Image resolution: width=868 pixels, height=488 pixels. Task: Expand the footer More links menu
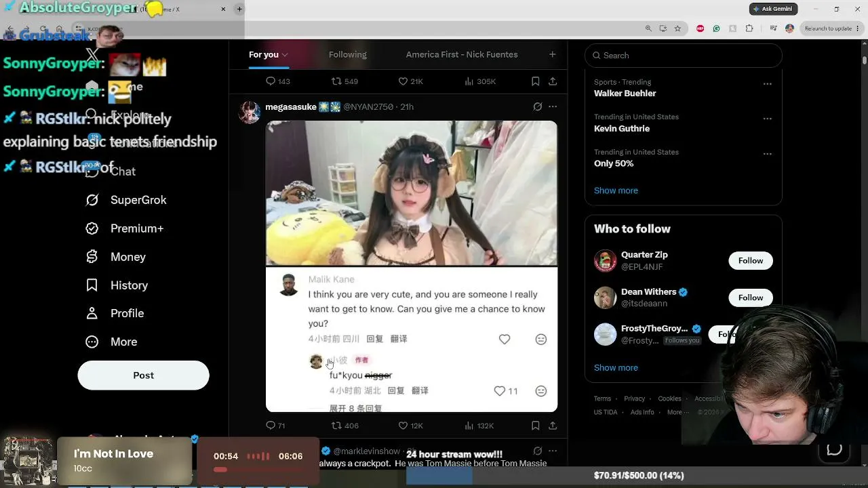tap(677, 412)
